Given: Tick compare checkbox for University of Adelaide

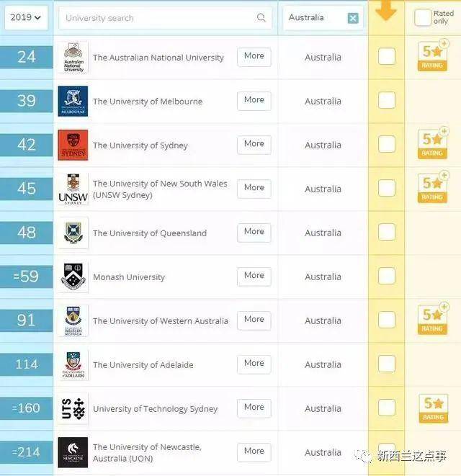Looking at the screenshot, I should tap(387, 364).
